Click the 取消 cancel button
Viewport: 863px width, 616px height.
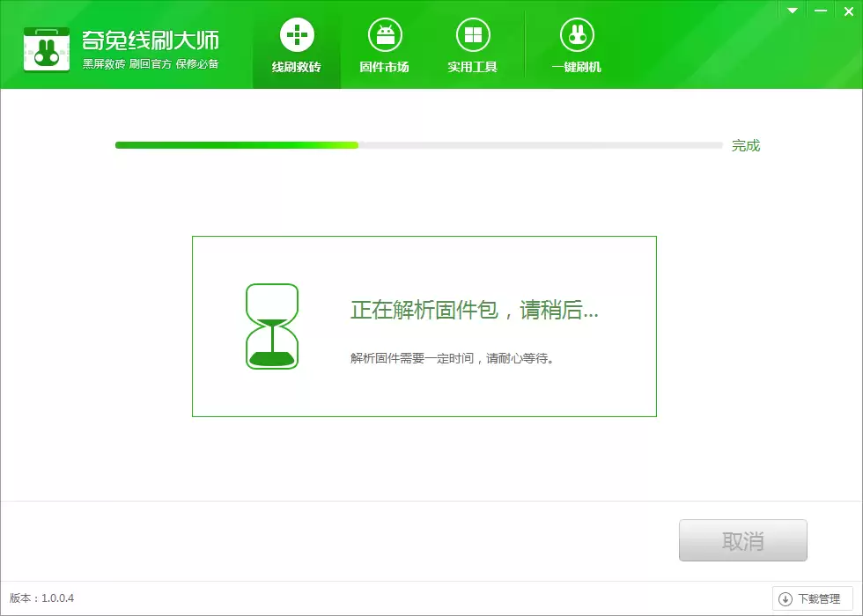(742, 539)
